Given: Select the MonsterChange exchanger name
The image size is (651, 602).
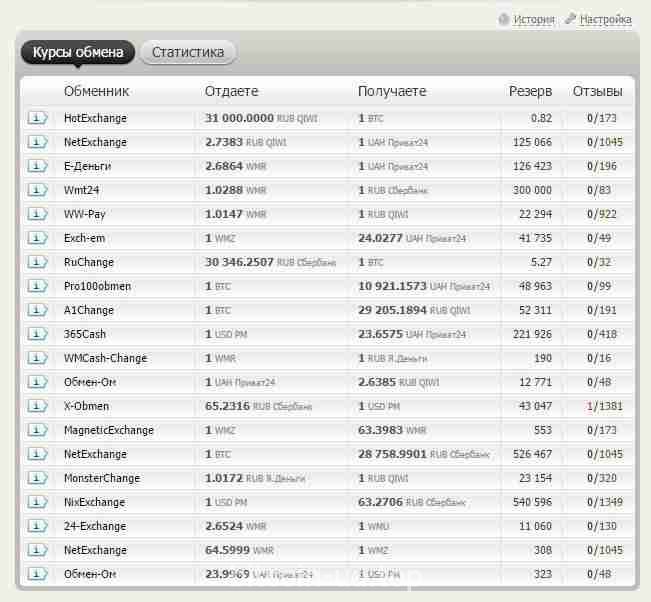Looking at the screenshot, I should point(102,478).
